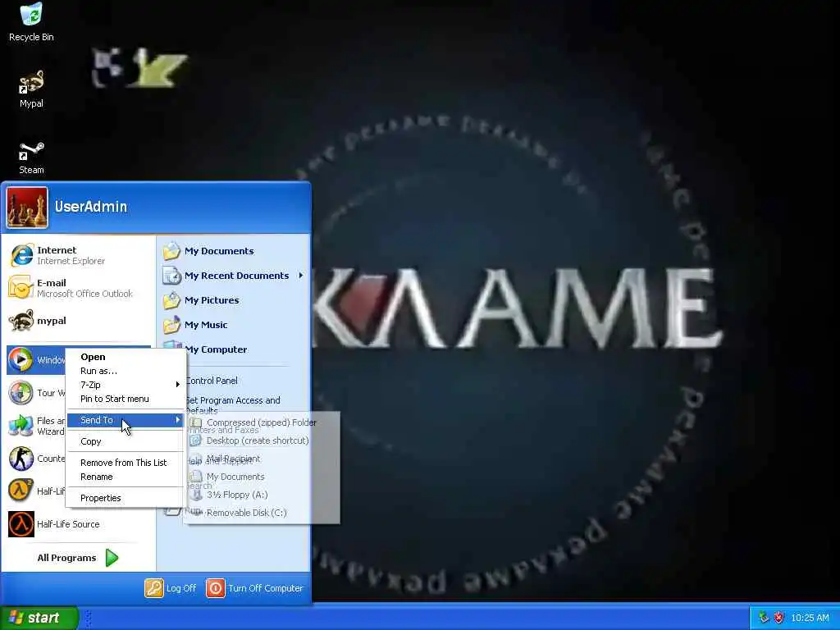
Task: Choose Run as... in context menu
Action: tap(125, 371)
